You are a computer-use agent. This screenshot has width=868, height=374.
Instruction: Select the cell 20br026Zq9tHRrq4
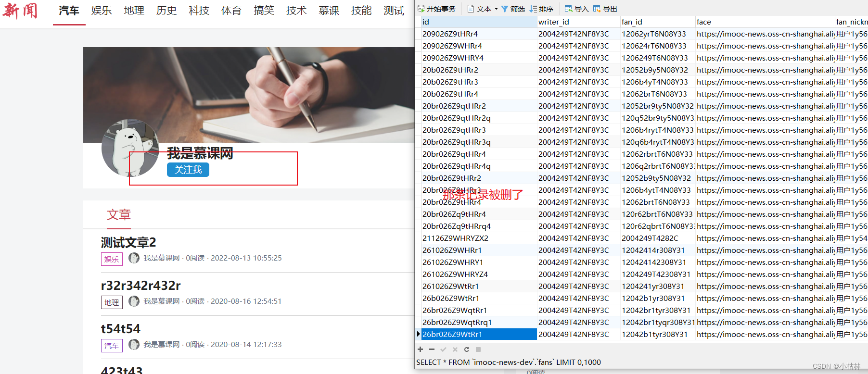coord(479,226)
